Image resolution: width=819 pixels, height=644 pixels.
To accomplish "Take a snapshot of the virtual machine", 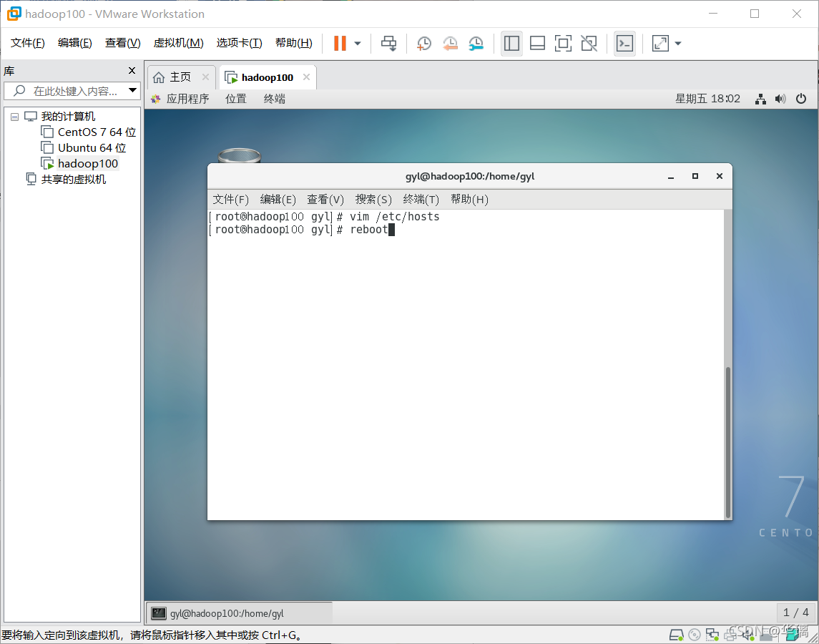I will click(x=423, y=43).
